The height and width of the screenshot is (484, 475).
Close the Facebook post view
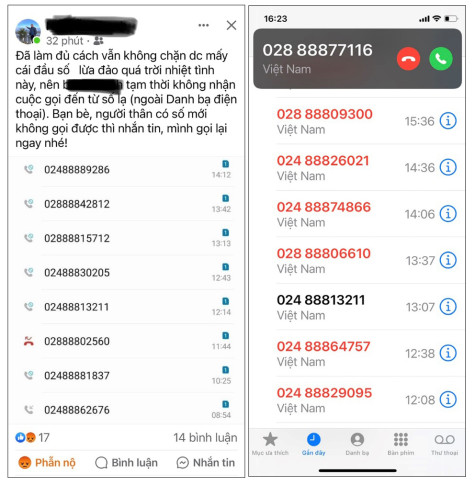231,25
